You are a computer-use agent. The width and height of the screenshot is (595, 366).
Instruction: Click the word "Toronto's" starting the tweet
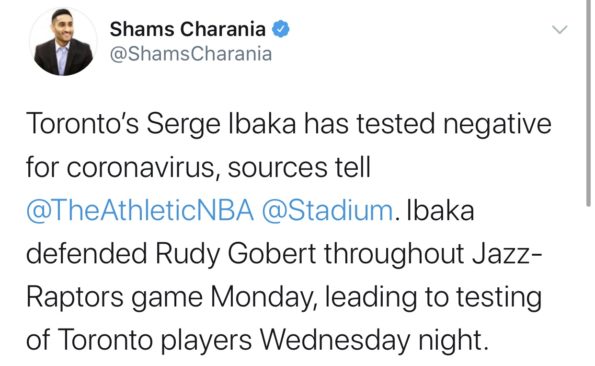[83, 124]
